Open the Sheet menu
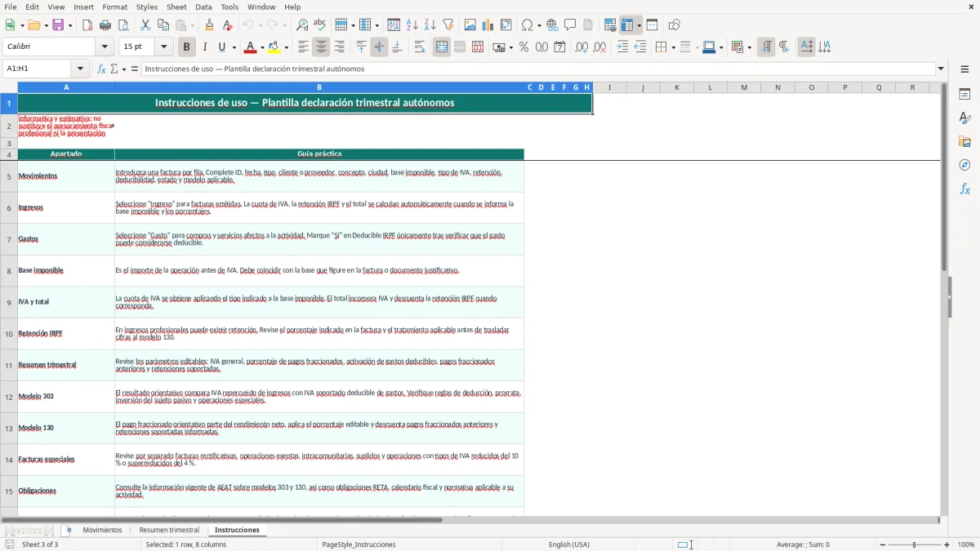This screenshot has width=980, height=551. (176, 7)
